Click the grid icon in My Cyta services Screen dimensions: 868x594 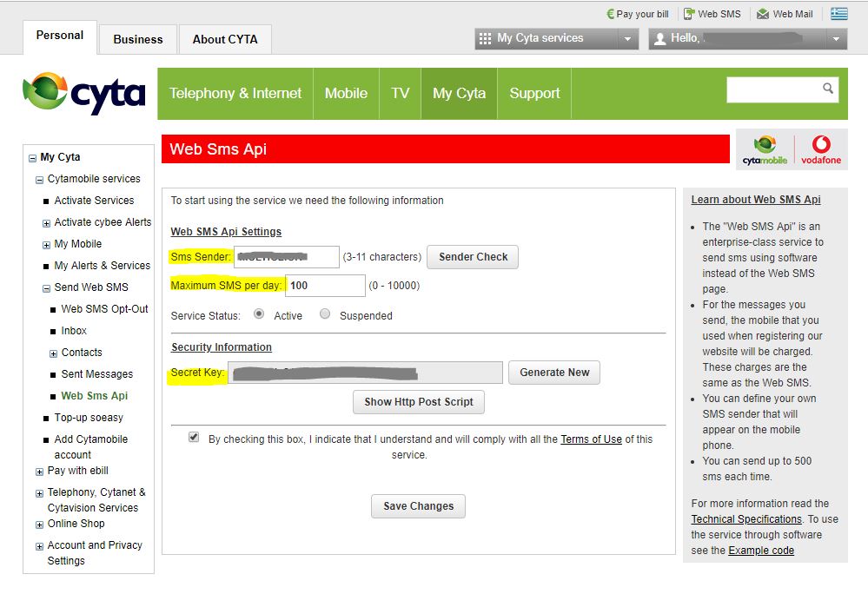(485, 39)
